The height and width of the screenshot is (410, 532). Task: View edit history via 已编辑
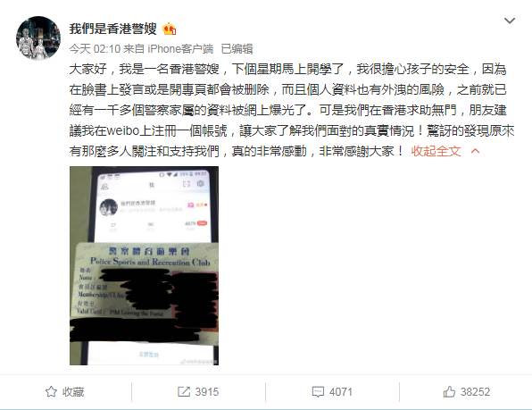(237, 49)
